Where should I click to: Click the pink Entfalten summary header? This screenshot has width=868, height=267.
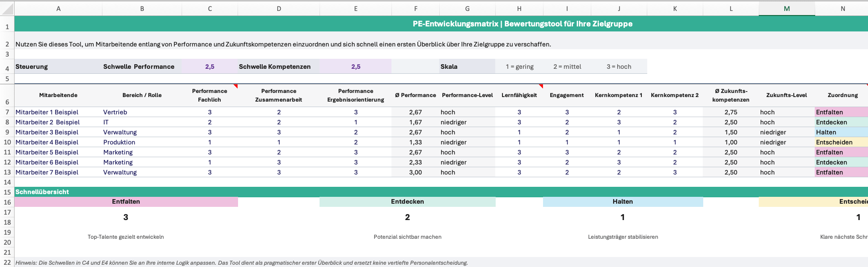(x=126, y=201)
